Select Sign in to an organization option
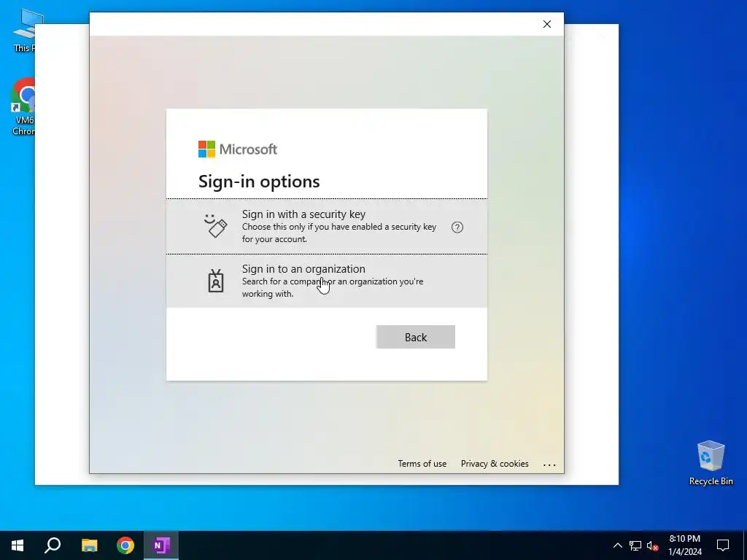The width and height of the screenshot is (747, 560). [326, 281]
